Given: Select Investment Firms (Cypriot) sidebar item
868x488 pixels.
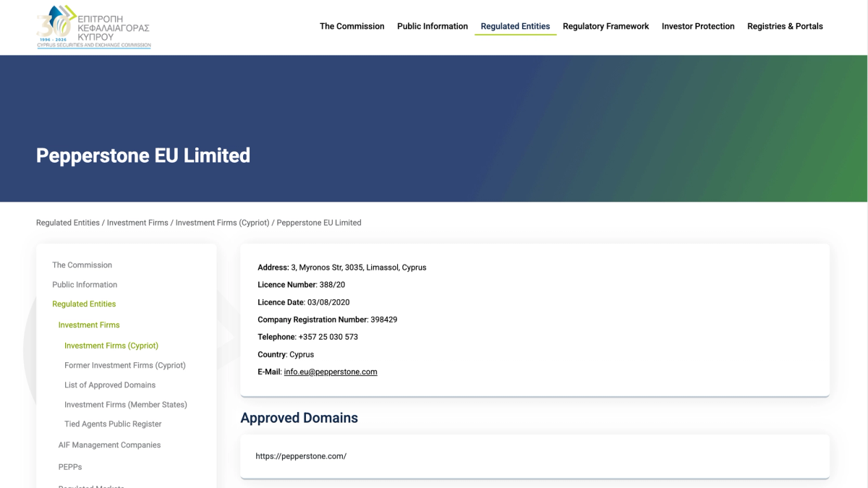Looking at the screenshot, I should pos(111,346).
